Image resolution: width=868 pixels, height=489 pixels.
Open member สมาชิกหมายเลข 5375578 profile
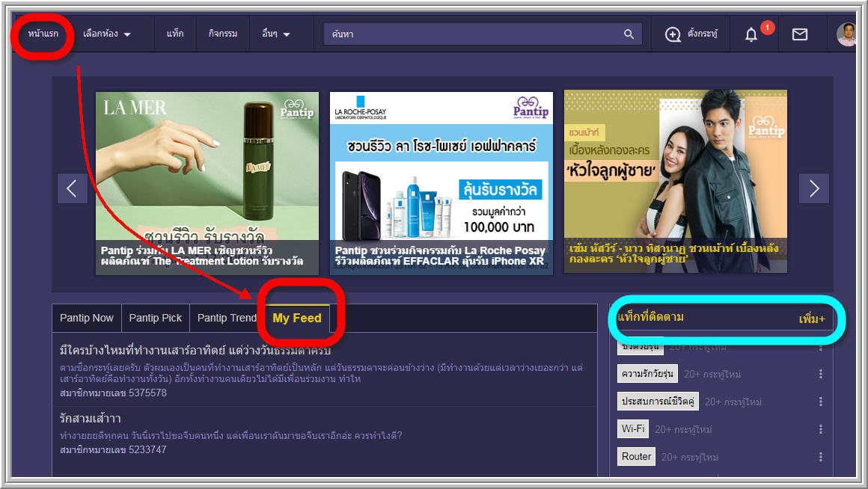(113, 393)
